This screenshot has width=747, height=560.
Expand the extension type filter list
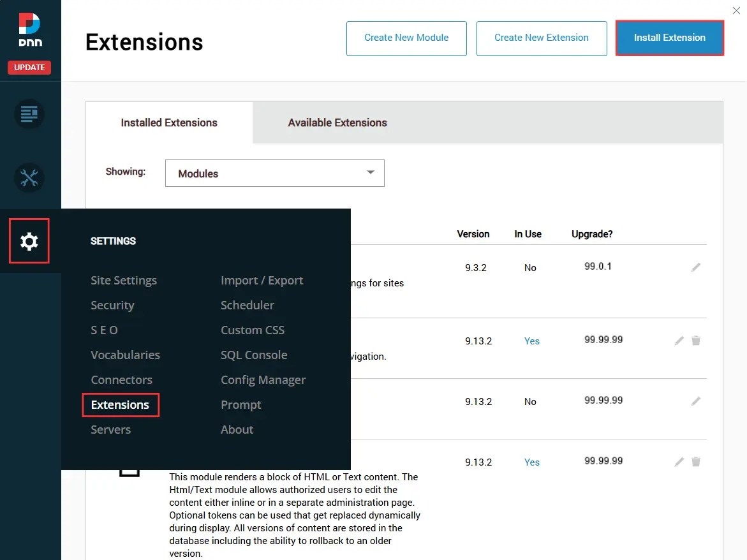point(274,173)
